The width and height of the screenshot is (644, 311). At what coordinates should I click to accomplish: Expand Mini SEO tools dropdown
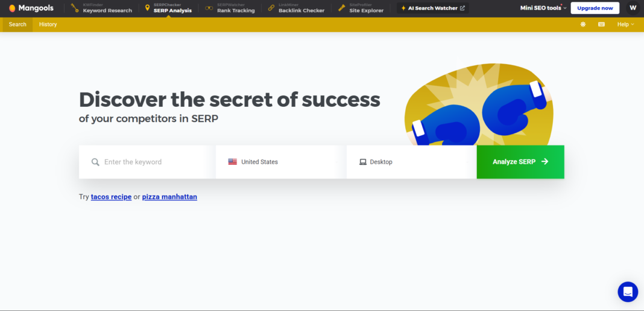point(543,8)
